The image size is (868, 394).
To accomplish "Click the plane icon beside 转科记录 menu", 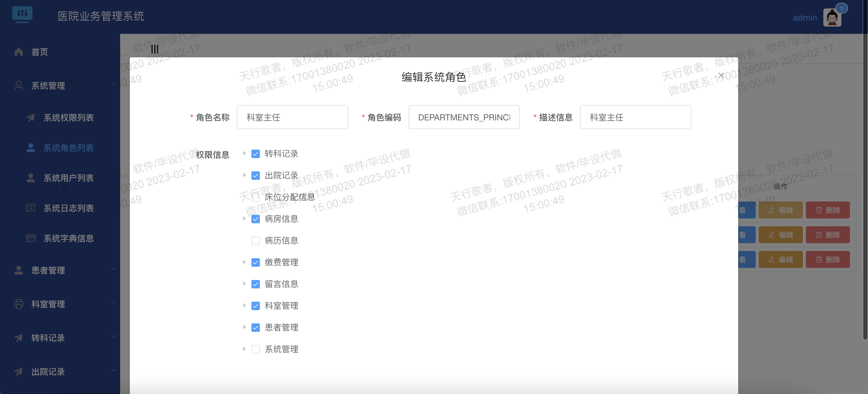I will [19, 338].
